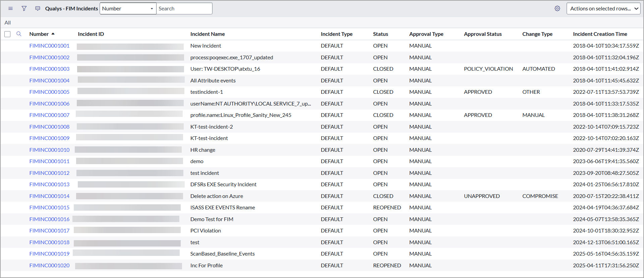Open Actions on selected rows dropdown
The height and width of the screenshot is (278, 644).
(x=603, y=9)
